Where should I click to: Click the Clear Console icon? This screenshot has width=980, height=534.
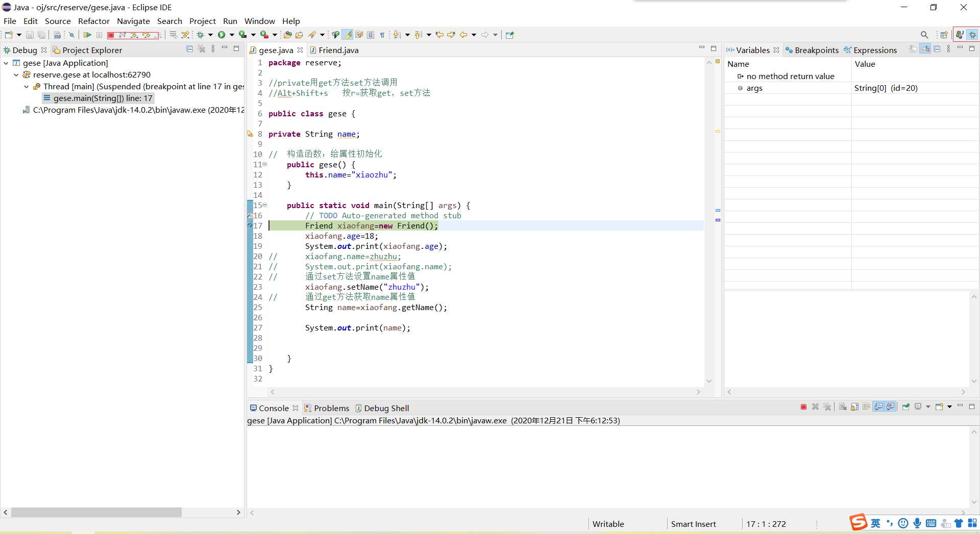pyautogui.click(x=843, y=406)
